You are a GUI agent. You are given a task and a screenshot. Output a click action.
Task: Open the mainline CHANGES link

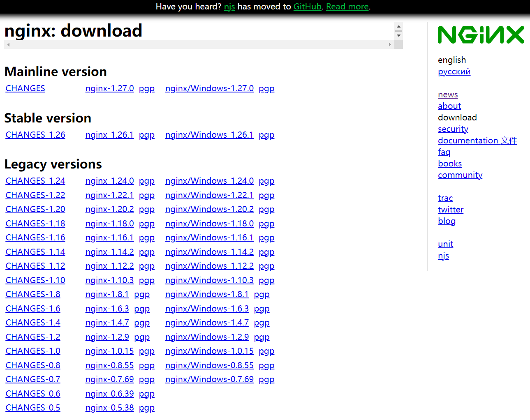point(25,88)
